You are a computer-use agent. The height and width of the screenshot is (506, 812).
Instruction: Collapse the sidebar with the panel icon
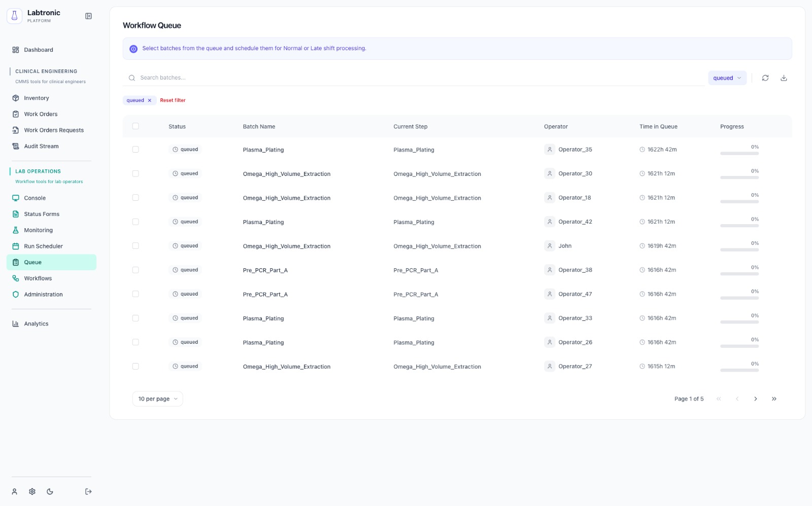point(88,16)
